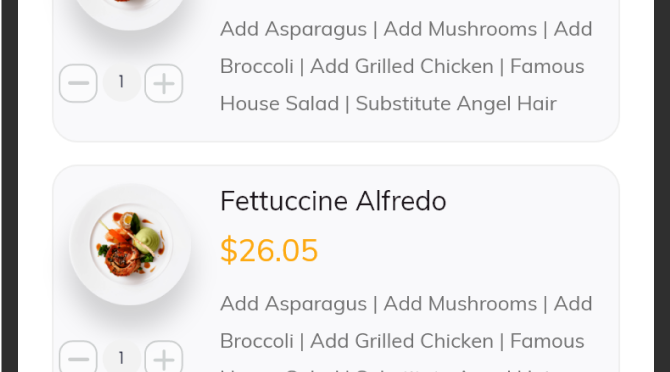The width and height of the screenshot is (670, 372).
Task: Click 'Add Mushrooms' in Fettuccine Alfredo description
Action: tap(460, 304)
